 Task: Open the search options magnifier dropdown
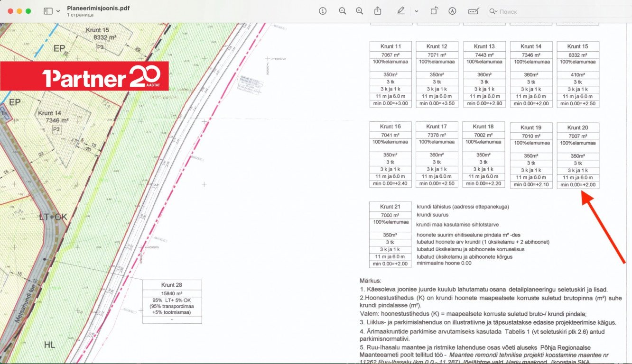(494, 11)
